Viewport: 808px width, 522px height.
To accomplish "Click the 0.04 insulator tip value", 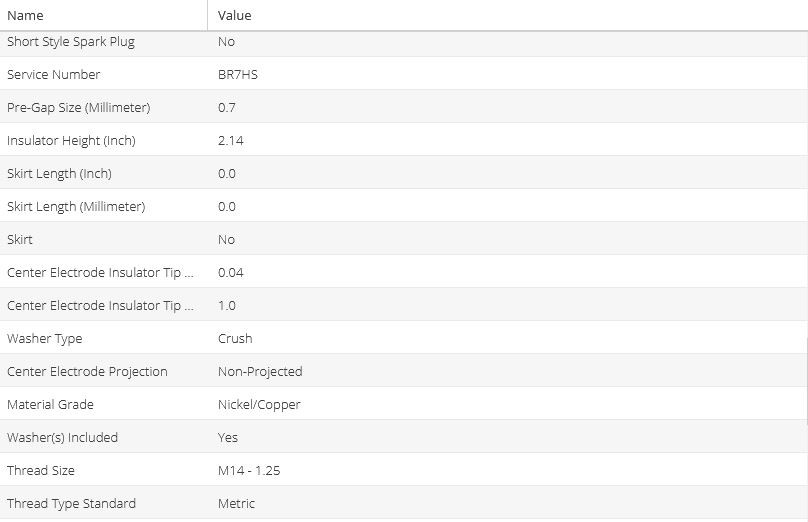I will pos(231,273).
